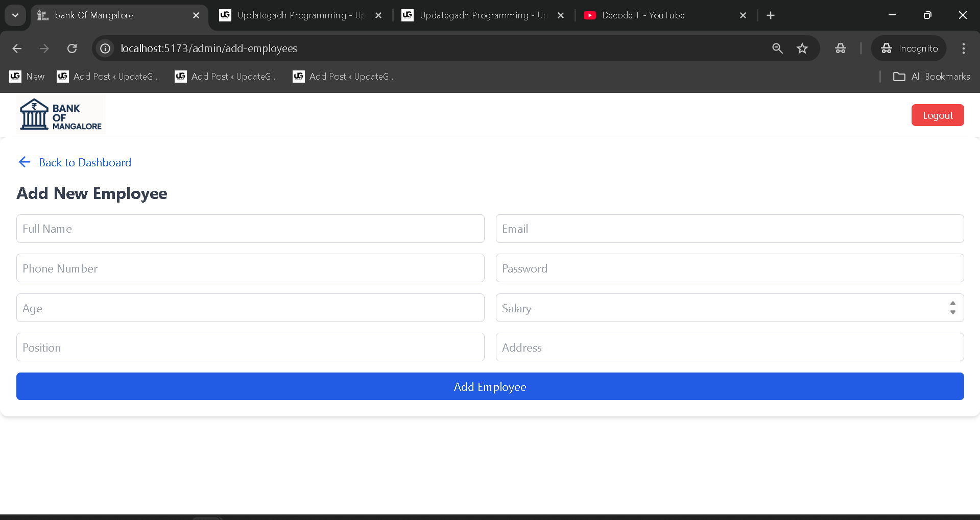Expand the tab search dropdown arrow
Viewport: 980px width, 520px height.
pos(15,15)
